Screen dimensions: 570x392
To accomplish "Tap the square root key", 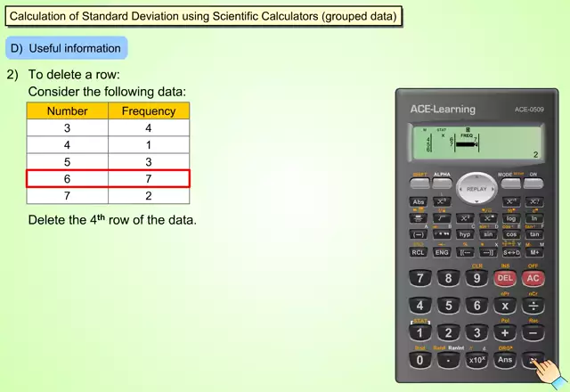I will tap(442, 218).
